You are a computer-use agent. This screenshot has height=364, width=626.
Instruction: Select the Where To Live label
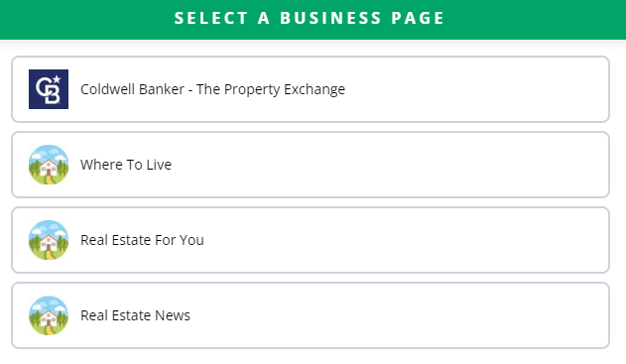[126, 165]
